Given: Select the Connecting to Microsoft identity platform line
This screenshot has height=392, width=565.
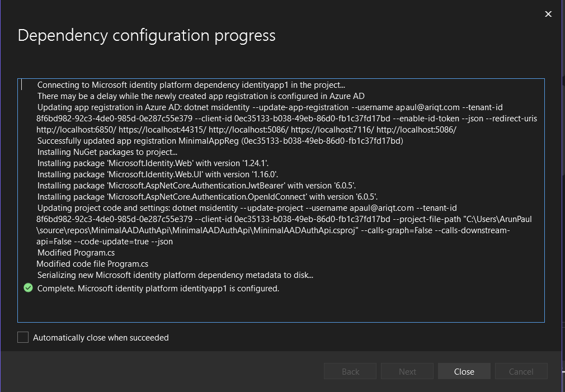Looking at the screenshot, I should [191, 85].
